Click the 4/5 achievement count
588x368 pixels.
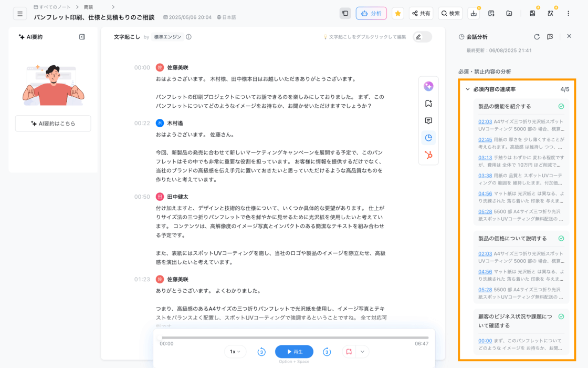(x=564, y=89)
